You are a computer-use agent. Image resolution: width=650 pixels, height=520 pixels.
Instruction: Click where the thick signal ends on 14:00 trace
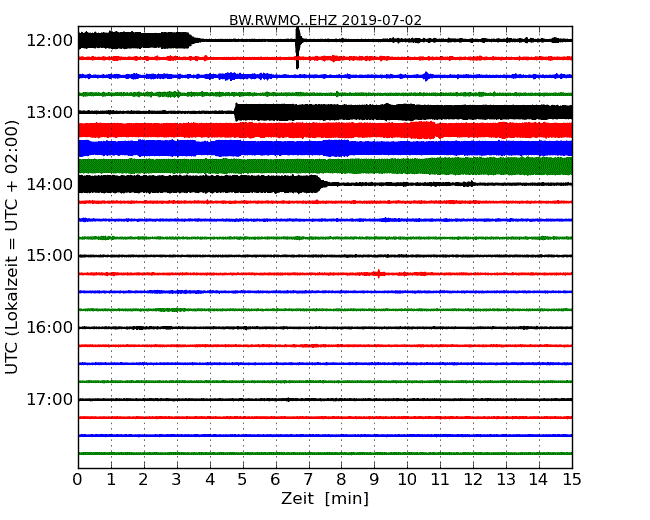coord(321,184)
